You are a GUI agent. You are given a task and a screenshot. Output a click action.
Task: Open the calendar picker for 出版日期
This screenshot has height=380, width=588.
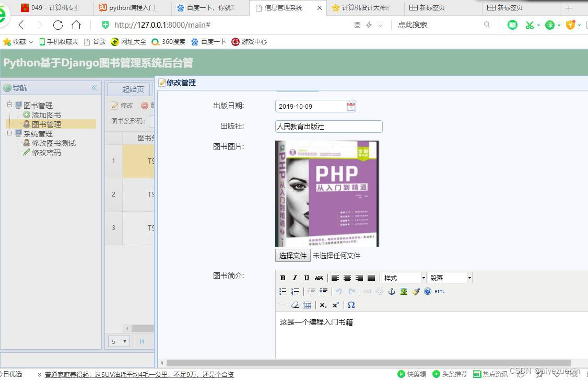pyautogui.click(x=350, y=106)
